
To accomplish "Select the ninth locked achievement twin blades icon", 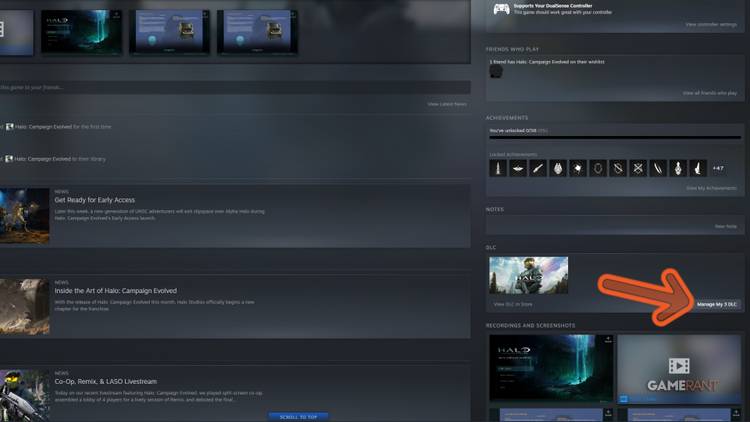I will click(658, 168).
